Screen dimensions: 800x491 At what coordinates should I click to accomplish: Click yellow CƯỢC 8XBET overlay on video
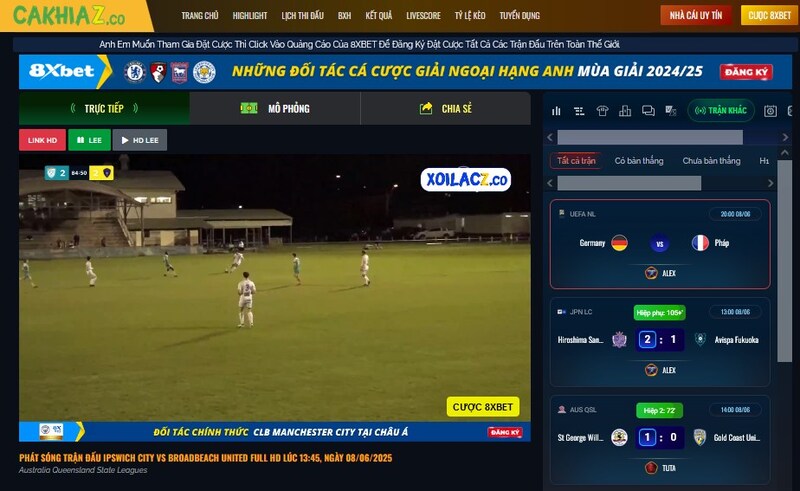[483, 407]
